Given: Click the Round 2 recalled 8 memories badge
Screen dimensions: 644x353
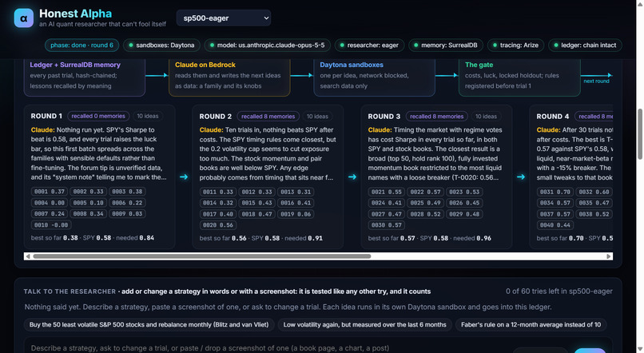Looking at the screenshot, I should click(268, 117).
